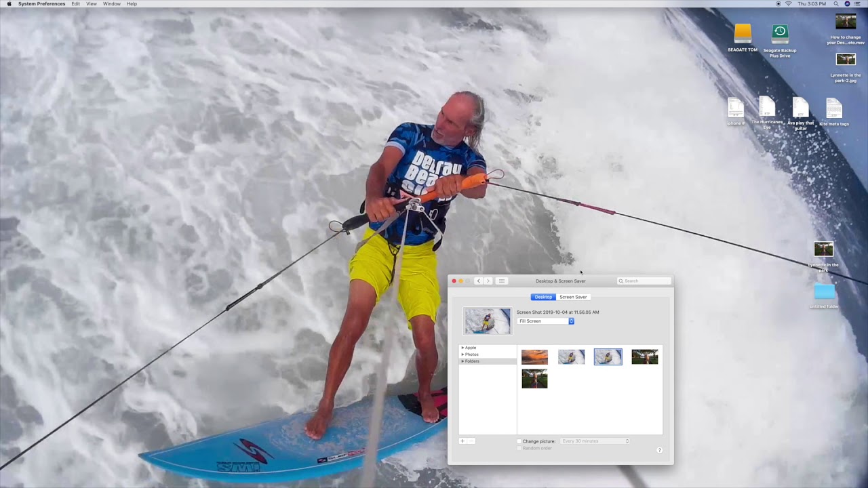
Task: Click the screen recording stop icon in menu bar
Action: (x=778, y=3)
